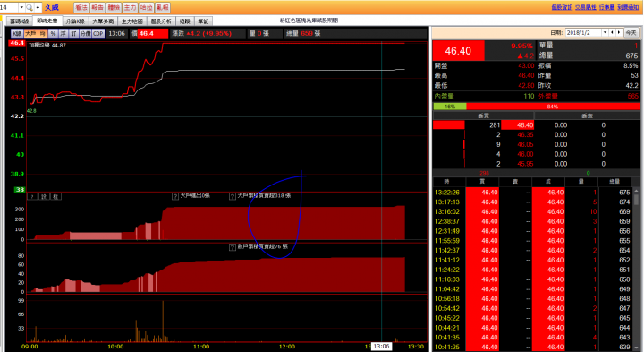This screenshot has height=352, width=644.
Task: Click help icon beside 大戶進出0張
Action: click(x=175, y=196)
